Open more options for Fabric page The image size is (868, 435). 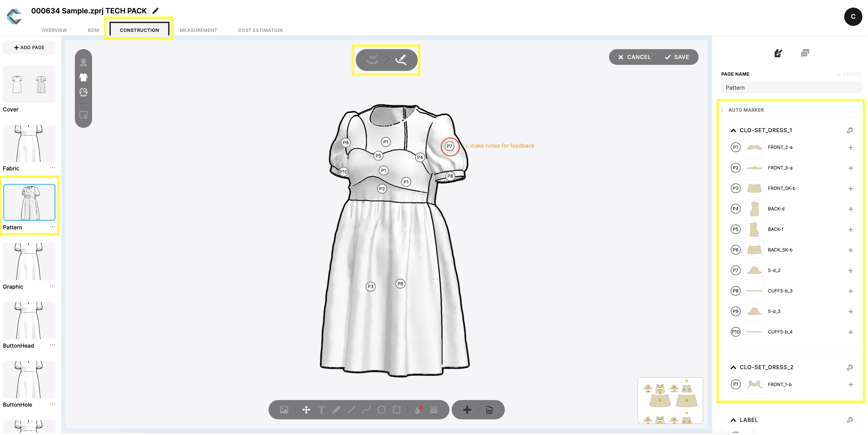(52, 168)
